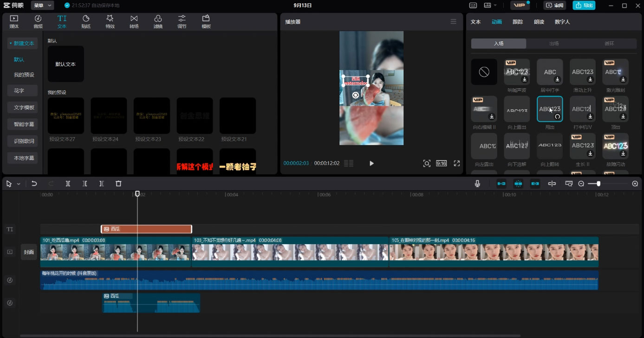The width and height of the screenshot is (644, 338).
Task: Click the delete trash icon in timeline toolbar
Action: (x=118, y=184)
